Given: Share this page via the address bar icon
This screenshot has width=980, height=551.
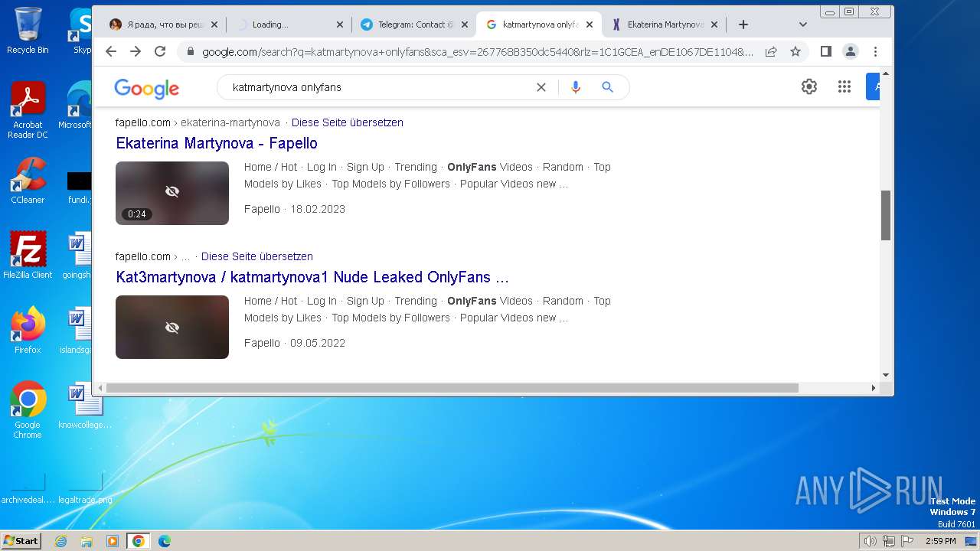Looking at the screenshot, I should (x=771, y=51).
